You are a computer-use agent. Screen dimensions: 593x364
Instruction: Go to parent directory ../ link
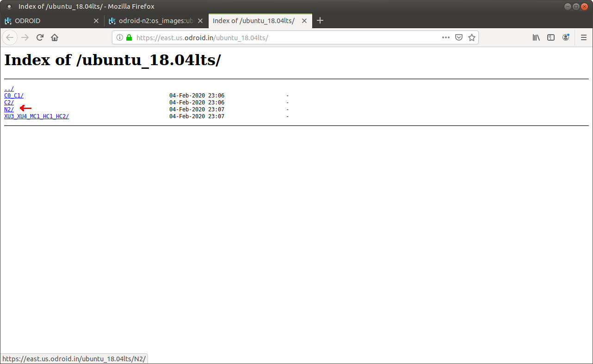coord(9,89)
